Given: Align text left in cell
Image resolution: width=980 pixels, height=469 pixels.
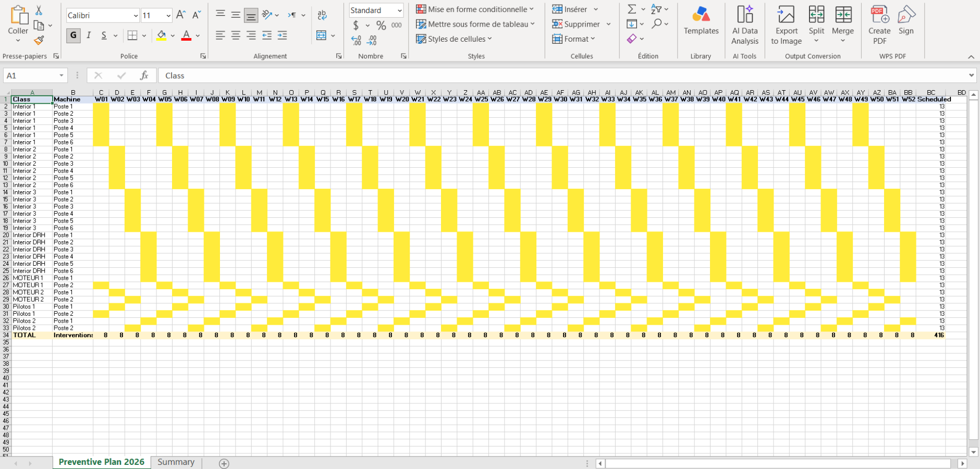Looking at the screenshot, I should [x=220, y=35].
